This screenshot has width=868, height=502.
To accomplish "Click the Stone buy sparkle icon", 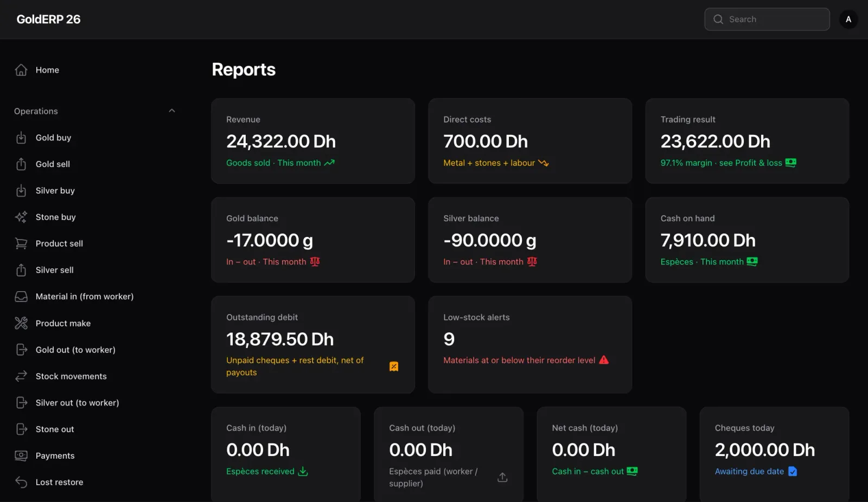I will pos(21,217).
